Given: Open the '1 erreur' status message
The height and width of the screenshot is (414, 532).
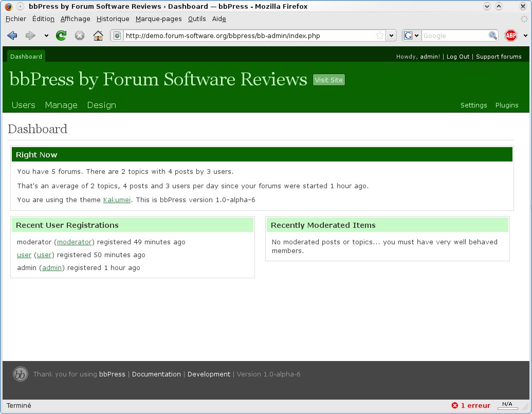Looking at the screenshot, I should (475, 405).
